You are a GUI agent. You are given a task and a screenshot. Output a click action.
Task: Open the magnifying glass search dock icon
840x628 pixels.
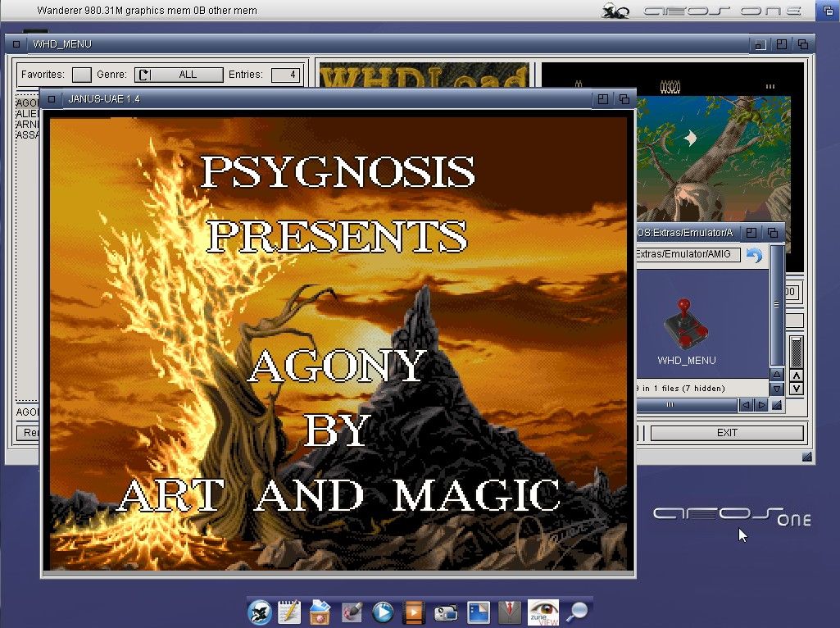578,612
